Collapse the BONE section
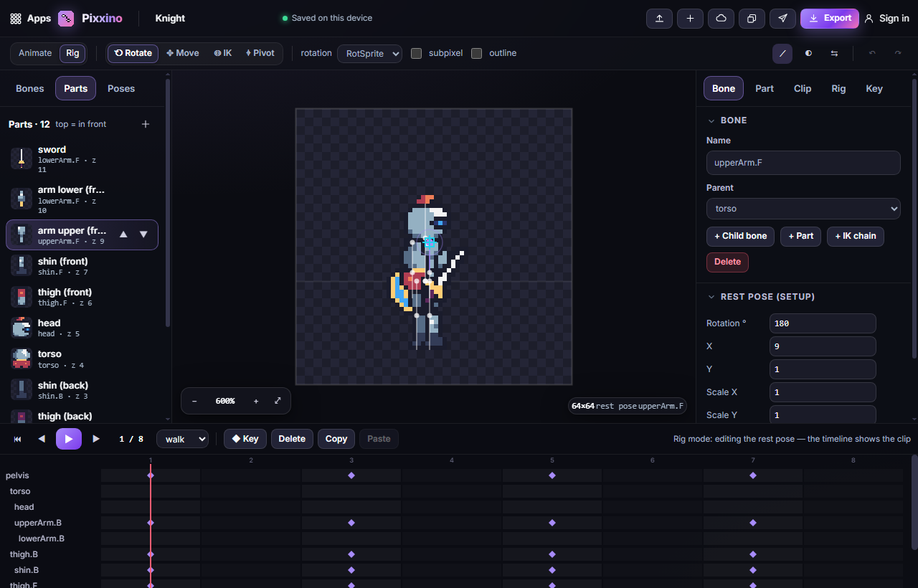This screenshot has width=918, height=588. click(728, 120)
